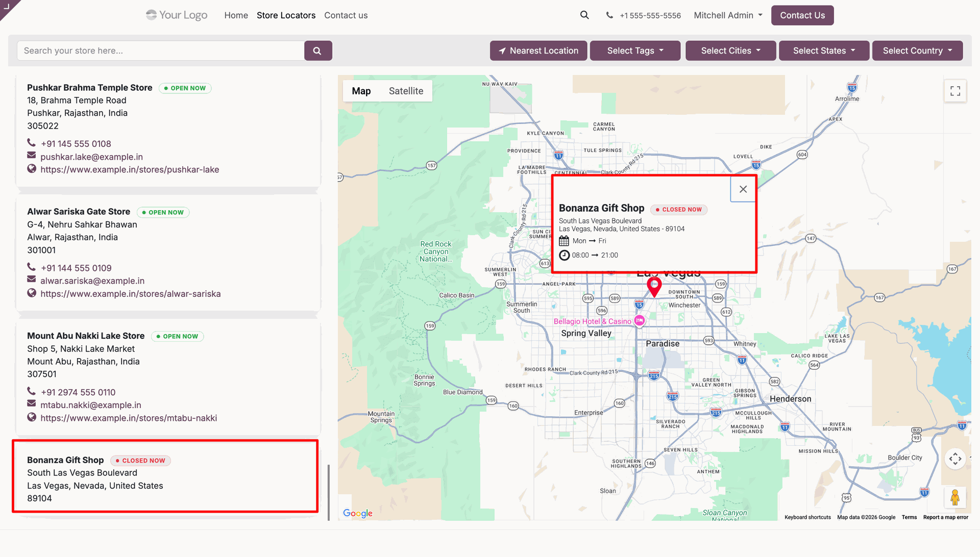Select the Pushkar Brahma Temple Store title
Screen dimensions: 980x557
click(90, 88)
